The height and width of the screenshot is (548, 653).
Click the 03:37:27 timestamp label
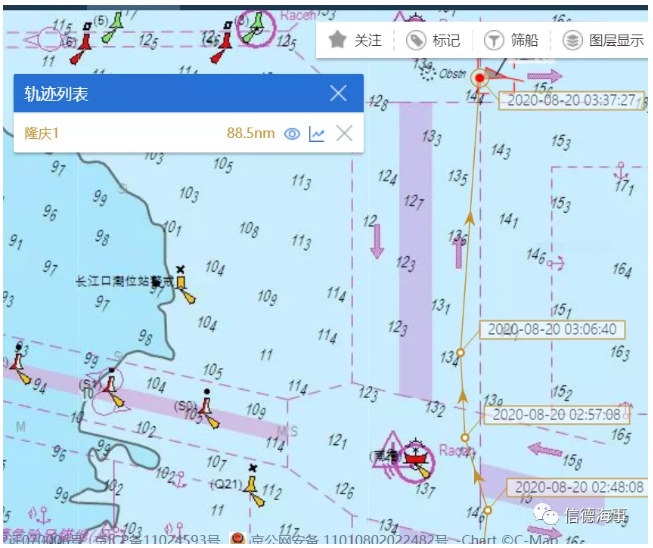click(x=571, y=101)
